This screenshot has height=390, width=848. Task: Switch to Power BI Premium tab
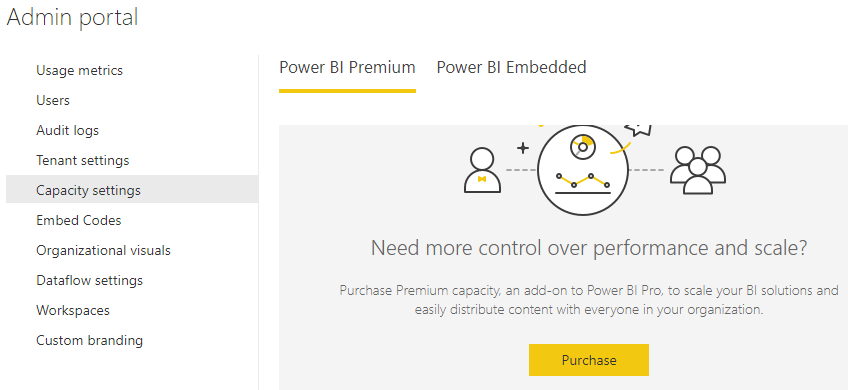[x=347, y=68]
